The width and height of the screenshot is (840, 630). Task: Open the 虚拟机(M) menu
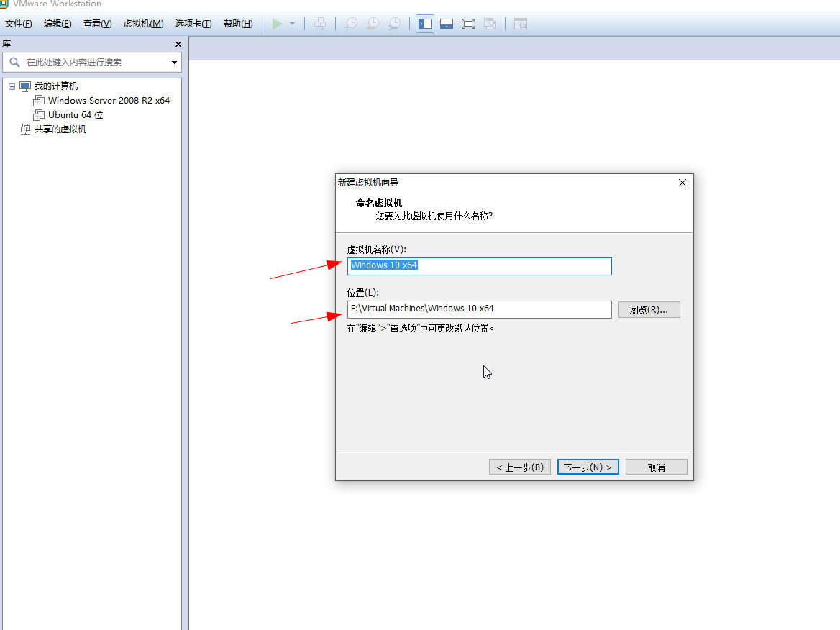pos(143,24)
